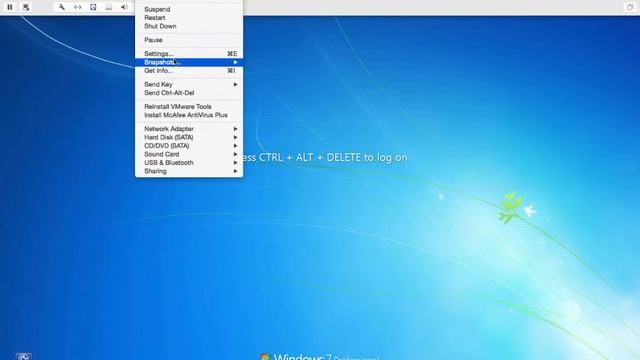Choose Install McAfee AntiVirus Plus
Viewport: 640px width, 360px height.
pyautogui.click(x=189, y=115)
